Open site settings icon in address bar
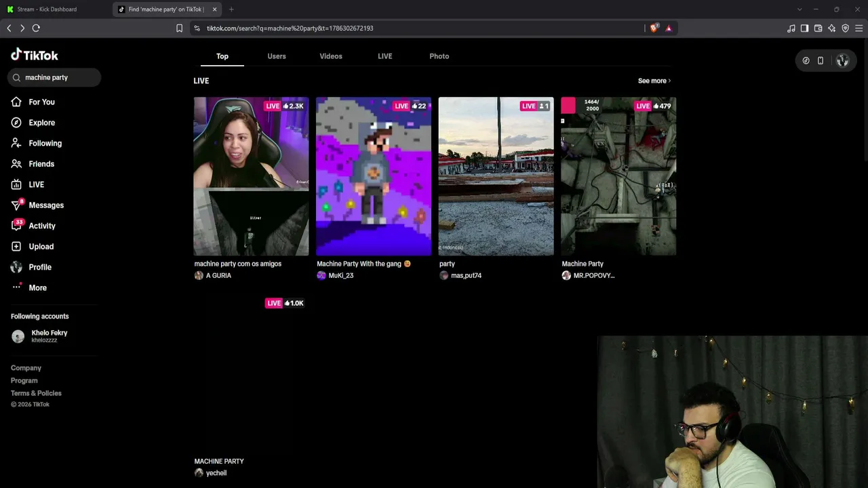Image resolution: width=868 pixels, height=488 pixels. click(197, 28)
